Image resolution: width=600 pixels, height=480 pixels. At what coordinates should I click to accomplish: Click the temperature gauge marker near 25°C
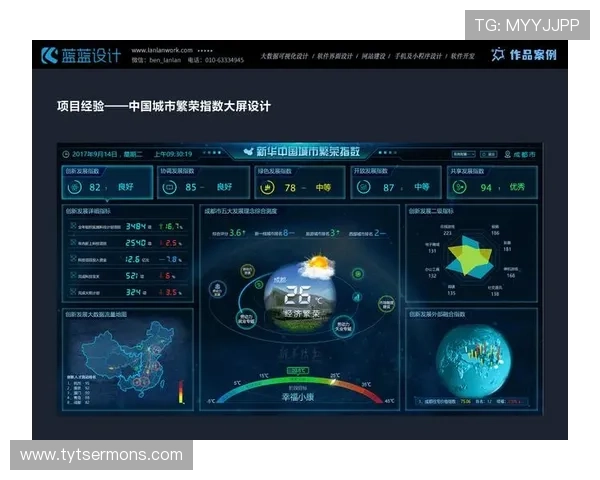pyautogui.click(x=333, y=382)
